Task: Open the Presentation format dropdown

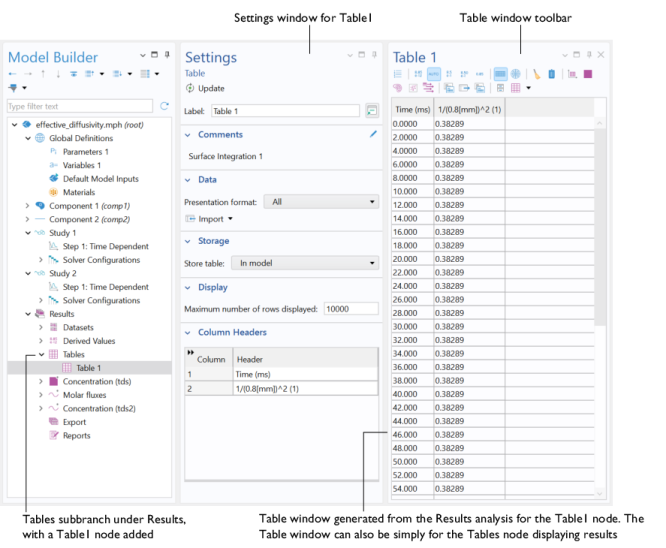Action: 323,202
